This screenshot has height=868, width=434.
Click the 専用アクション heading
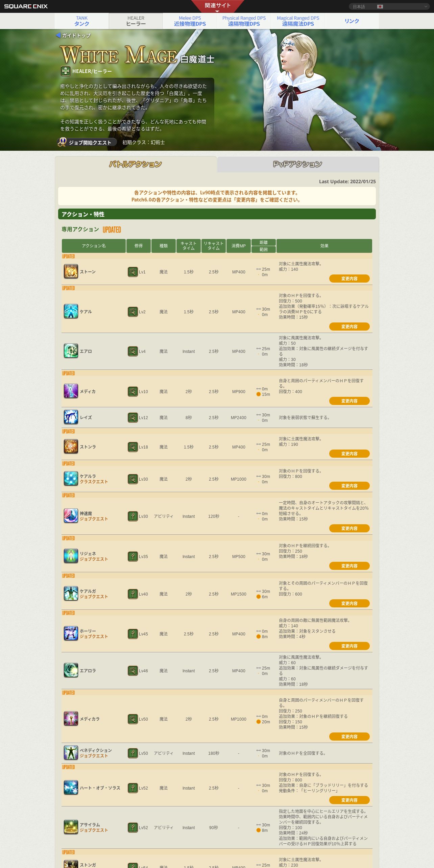80,229
